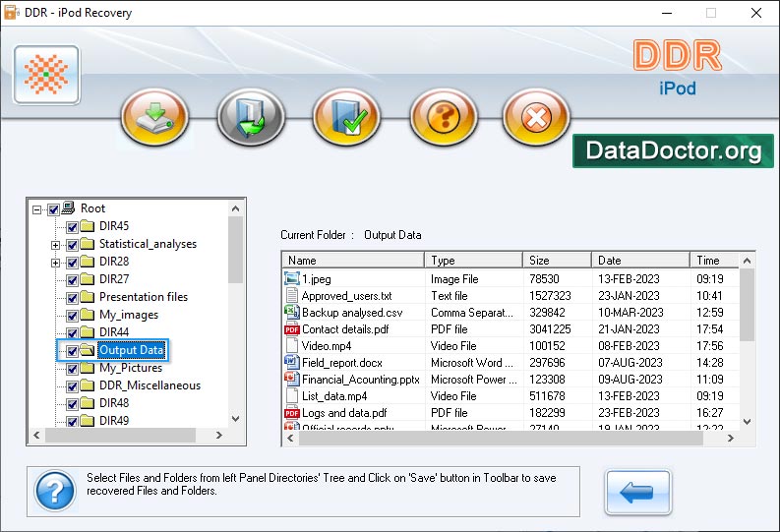This screenshot has height=532, width=780.
Task: Click the Backup analysed.csv spreadsheet icon
Action: (291, 312)
